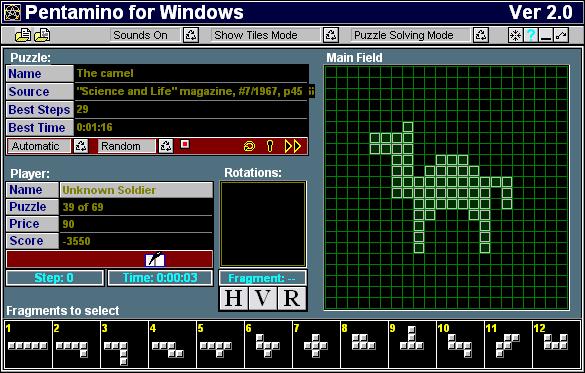Click the R rotate button
585x373 pixels.
tap(292, 298)
